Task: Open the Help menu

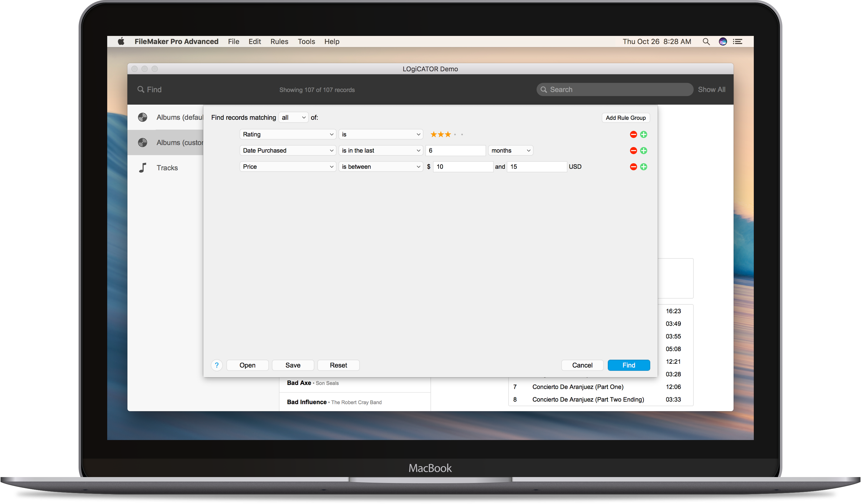Action: tap(331, 41)
